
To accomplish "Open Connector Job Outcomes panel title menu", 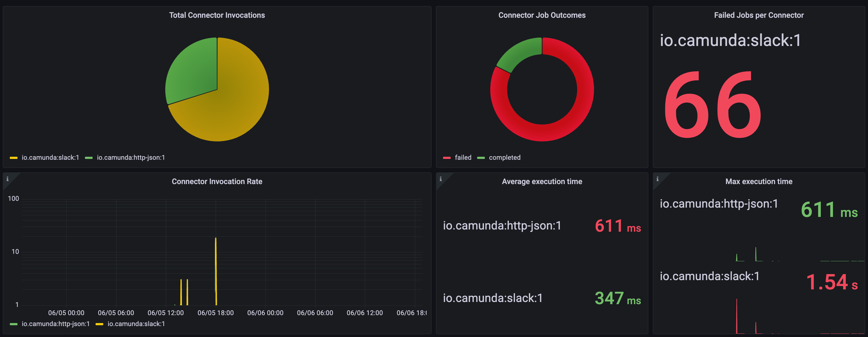I will pyautogui.click(x=542, y=15).
